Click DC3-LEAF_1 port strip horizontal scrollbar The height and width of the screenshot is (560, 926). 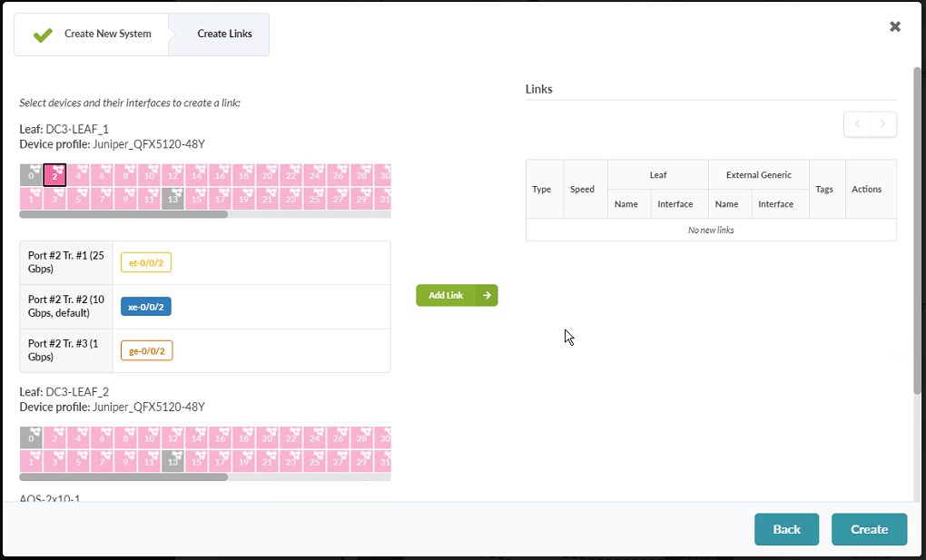click(123, 215)
